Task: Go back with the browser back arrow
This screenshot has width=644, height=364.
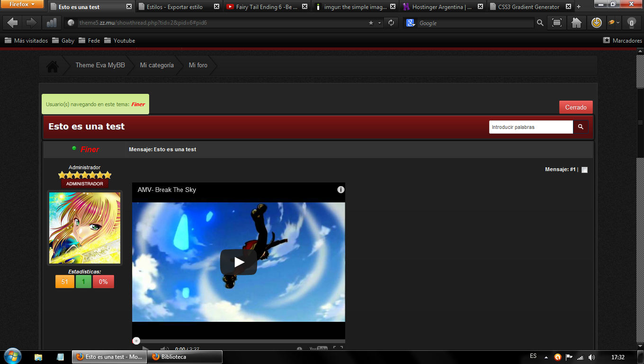Action: coord(13,22)
